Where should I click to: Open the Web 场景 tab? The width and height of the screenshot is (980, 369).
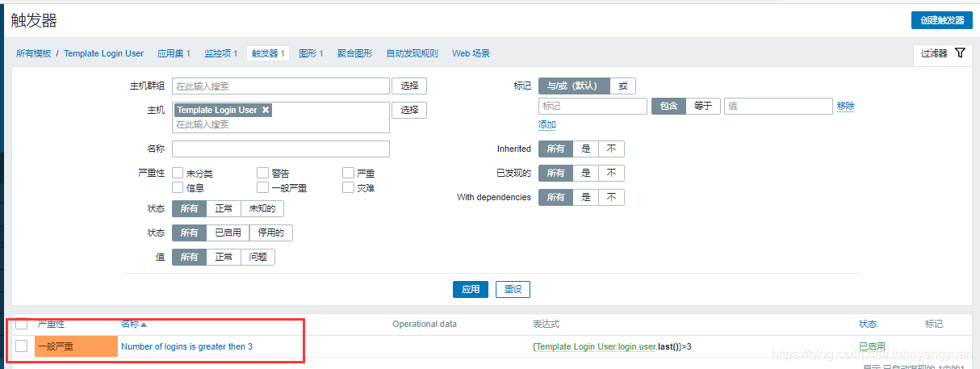tap(471, 53)
